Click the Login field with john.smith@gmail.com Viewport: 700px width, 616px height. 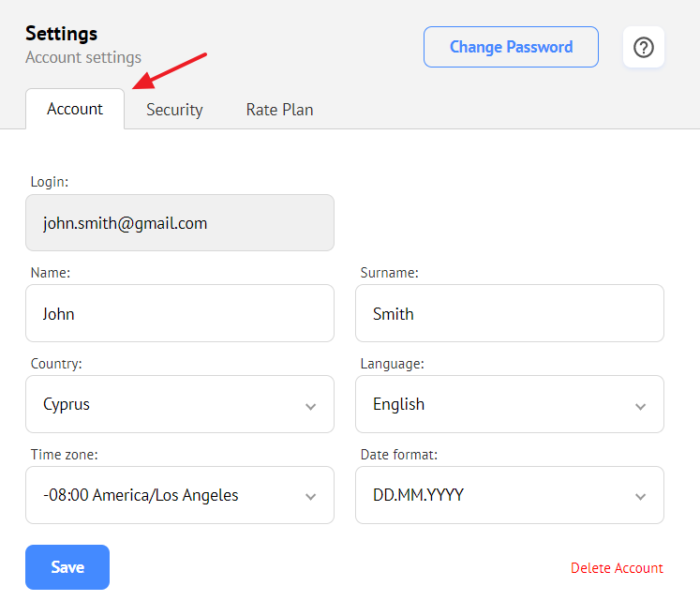click(x=180, y=222)
